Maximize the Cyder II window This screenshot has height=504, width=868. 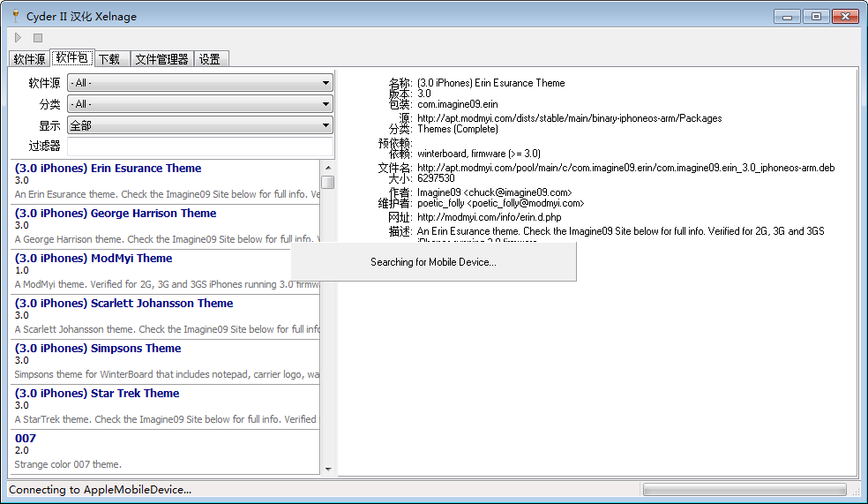click(x=816, y=16)
